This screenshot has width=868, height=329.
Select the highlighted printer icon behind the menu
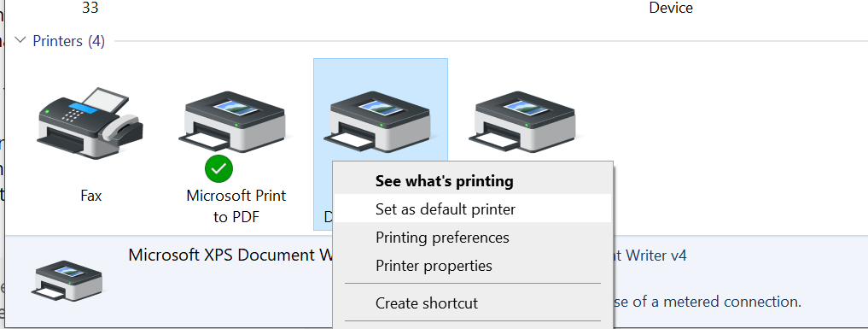[380, 122]
